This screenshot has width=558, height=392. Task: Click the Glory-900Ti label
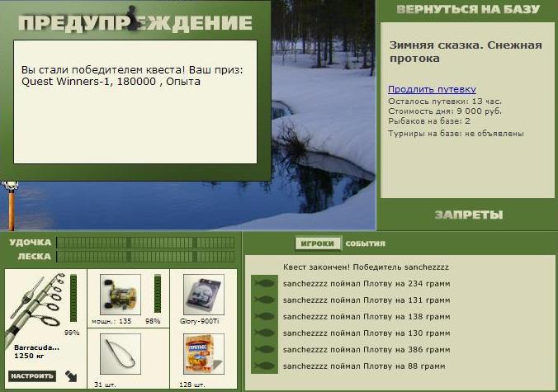pyautogui.click(x=199, y=321)
